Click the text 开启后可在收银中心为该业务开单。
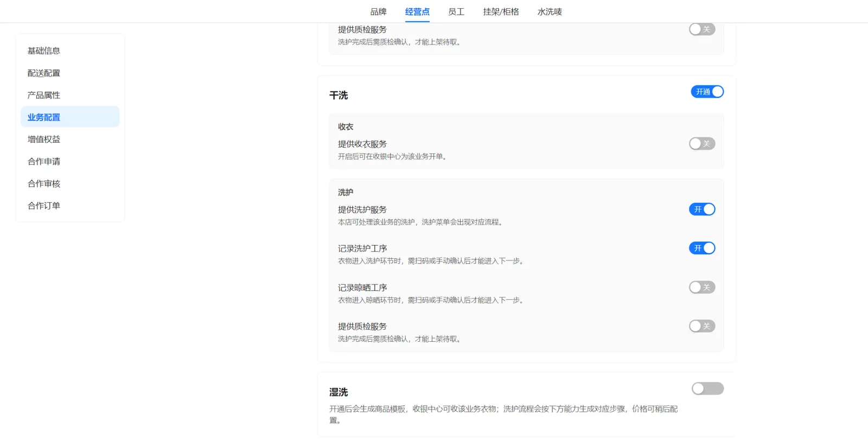The image size is (868, 441). tap(394, 156)
